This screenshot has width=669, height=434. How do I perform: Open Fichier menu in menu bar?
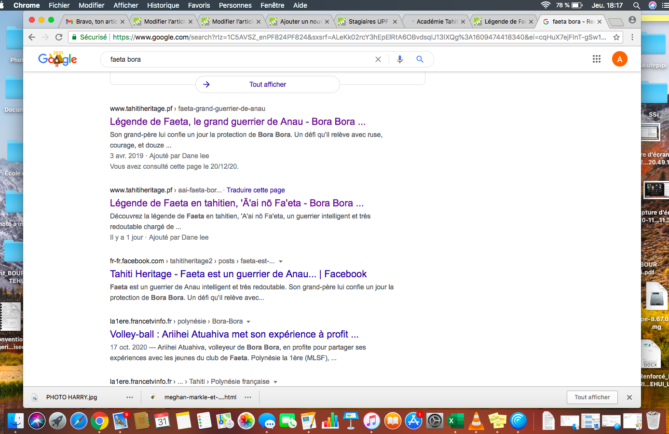click(x=59, y=5)
